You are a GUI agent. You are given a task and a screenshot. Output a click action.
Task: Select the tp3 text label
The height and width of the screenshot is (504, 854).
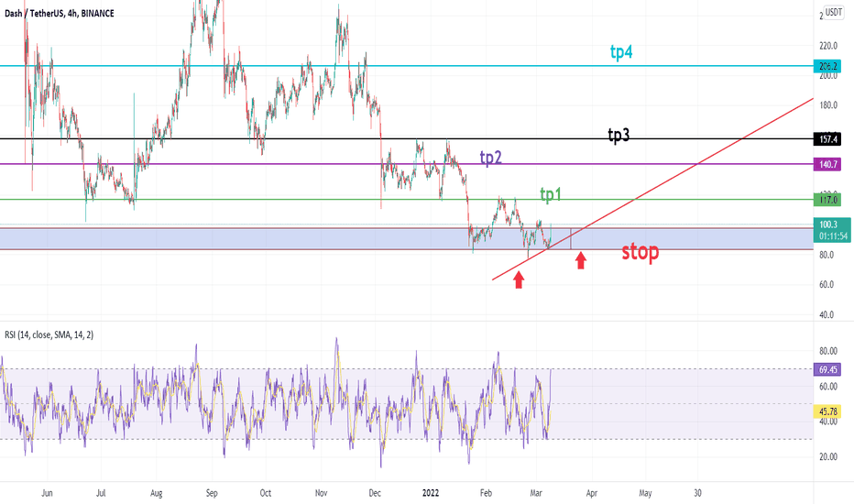click(x=619, y=135)
